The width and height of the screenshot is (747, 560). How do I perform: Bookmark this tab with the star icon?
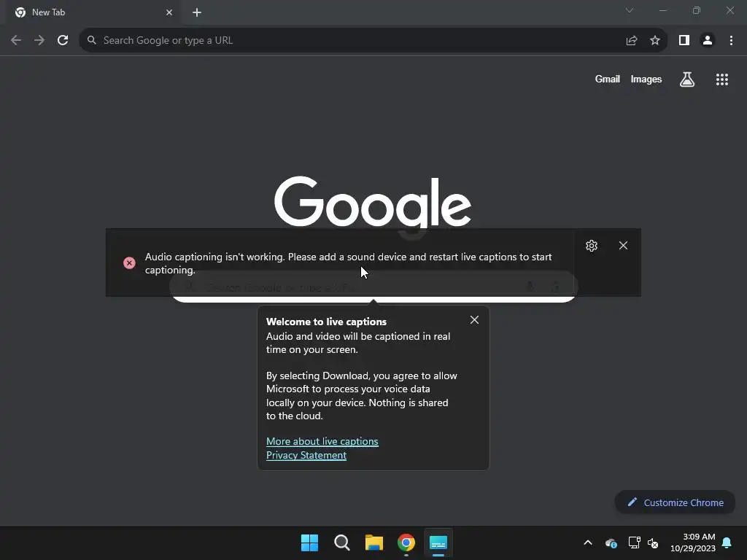(x=655, y=41)
